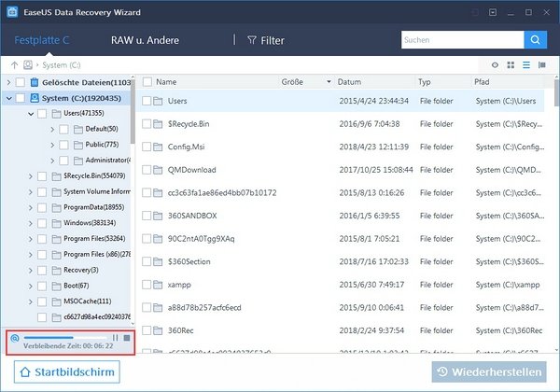Click the MSOCache folder icon in tree
This screenshot has height=392, width=560.
tap(56, 301)
